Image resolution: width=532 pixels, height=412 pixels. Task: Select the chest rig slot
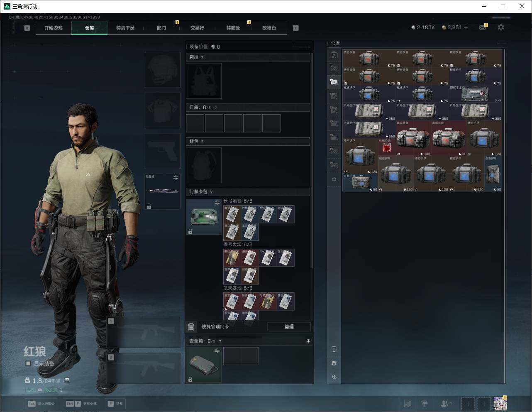tap(204, 81)
